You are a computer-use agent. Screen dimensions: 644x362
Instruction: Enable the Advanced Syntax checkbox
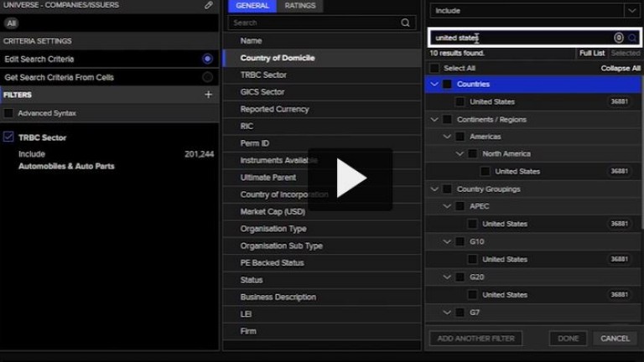click(8, 113)
